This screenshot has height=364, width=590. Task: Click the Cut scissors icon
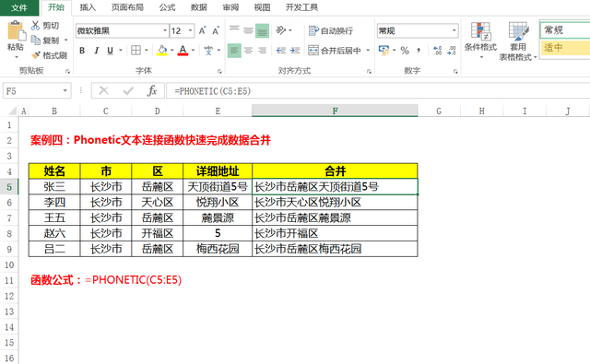pyautogui.click(x=35, y=26)
